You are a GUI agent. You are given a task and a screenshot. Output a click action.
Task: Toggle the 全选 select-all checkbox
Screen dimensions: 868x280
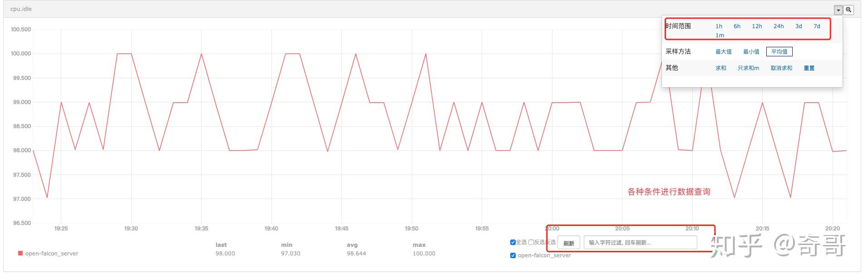(x=513, y=242)
